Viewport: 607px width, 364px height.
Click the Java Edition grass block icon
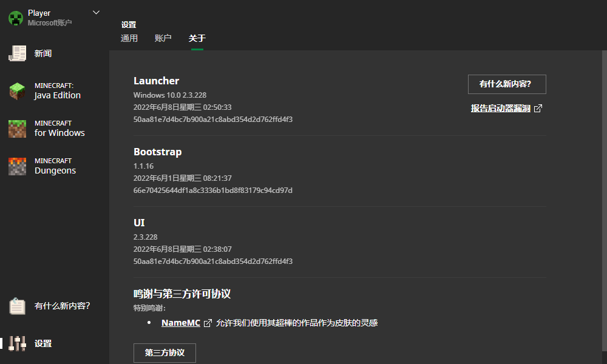pos(18,91)
